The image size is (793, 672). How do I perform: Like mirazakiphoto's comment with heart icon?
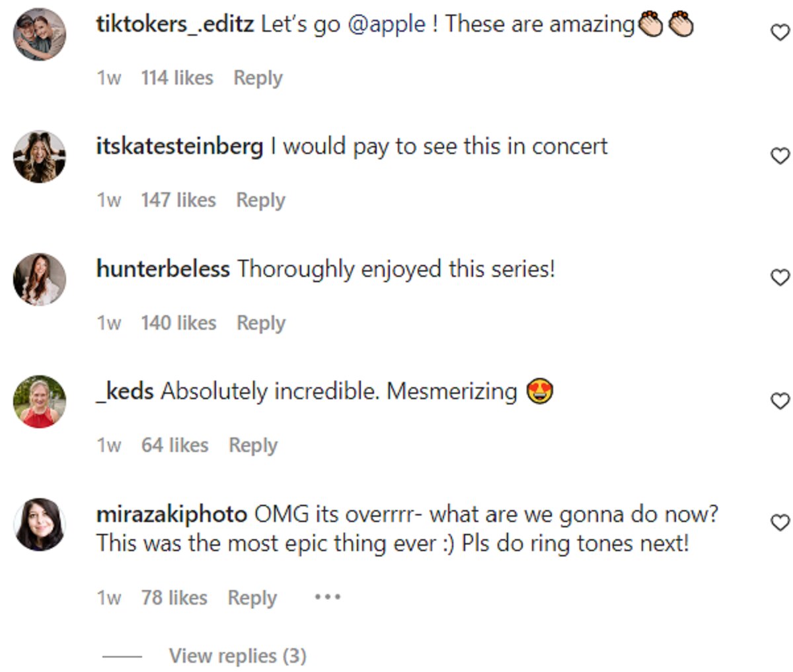(x=780, y=523)
